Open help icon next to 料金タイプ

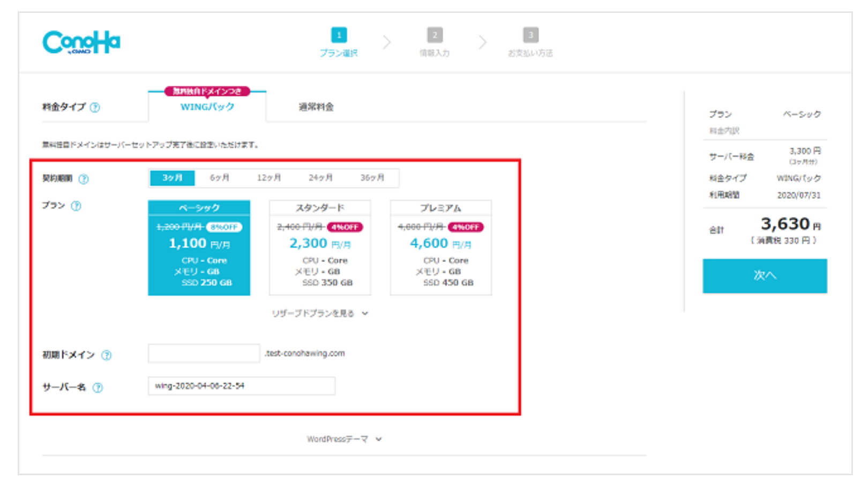point(95,107)
